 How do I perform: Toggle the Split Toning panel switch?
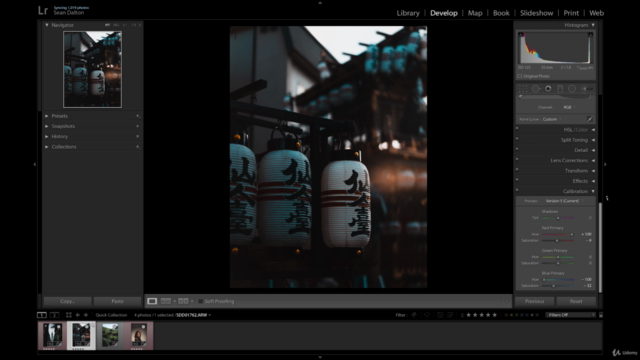(517, 139)
